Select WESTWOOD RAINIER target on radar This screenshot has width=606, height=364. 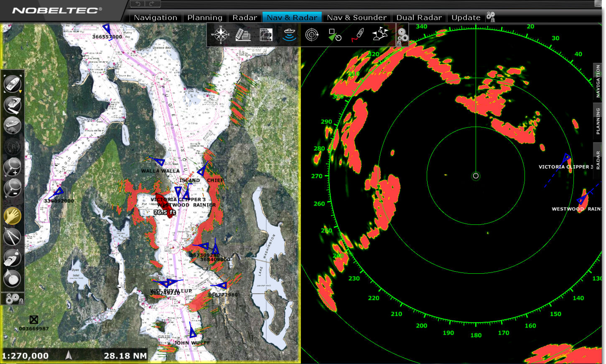582,199
